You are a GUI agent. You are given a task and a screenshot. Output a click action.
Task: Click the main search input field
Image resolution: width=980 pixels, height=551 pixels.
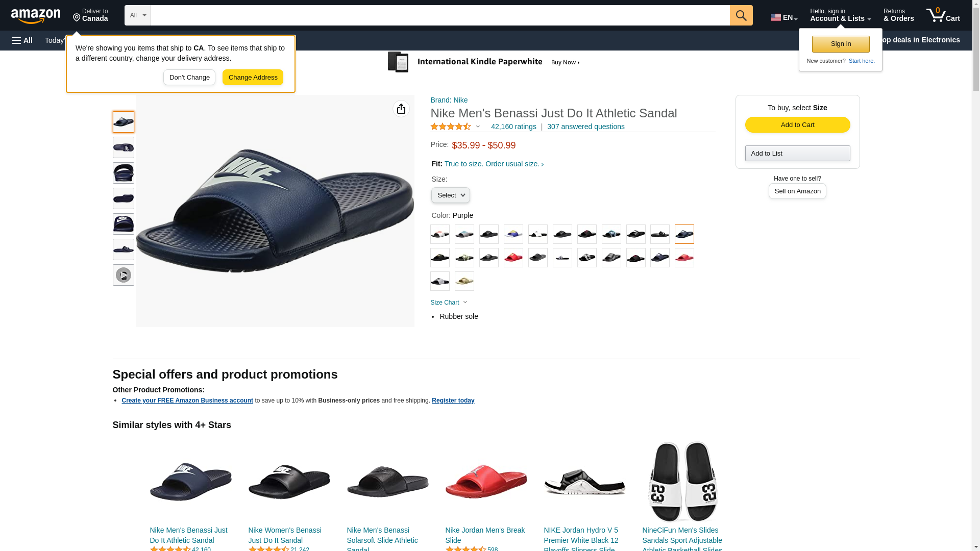click(440, 15)
